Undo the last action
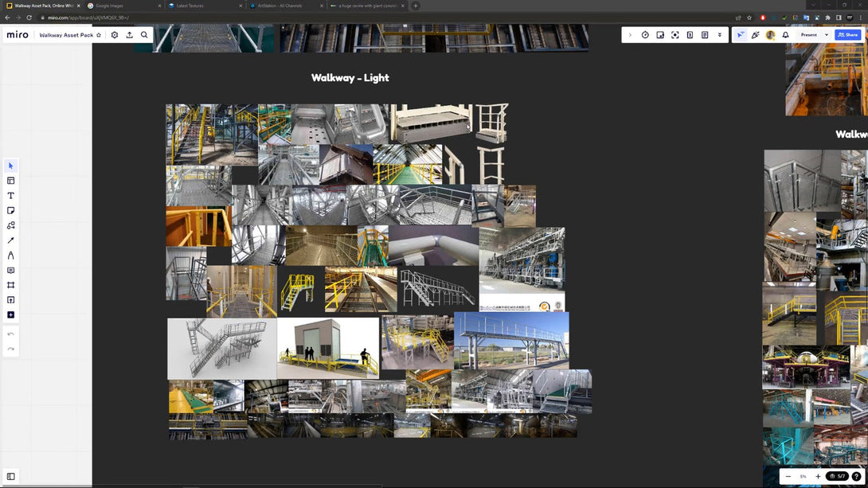This screenshot has height=488, width=868. coord(10,334)
